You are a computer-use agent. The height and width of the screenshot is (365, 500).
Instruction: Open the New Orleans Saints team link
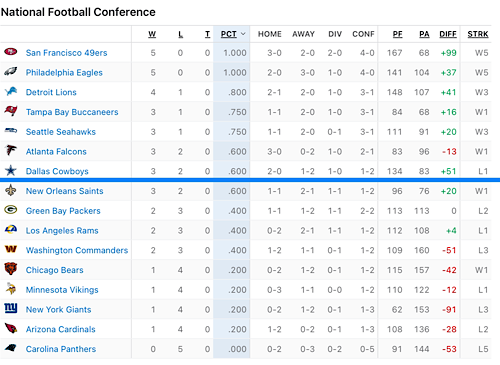(65, 191)
